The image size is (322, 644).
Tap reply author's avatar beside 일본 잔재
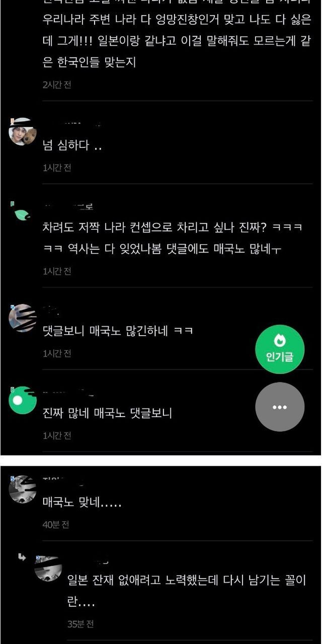pos(48,569)
